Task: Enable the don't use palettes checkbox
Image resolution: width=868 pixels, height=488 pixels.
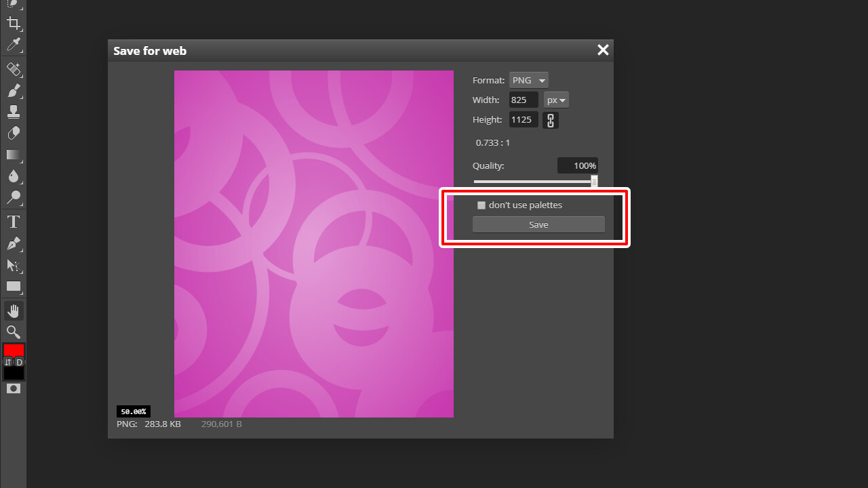Action: tap(481, 205)
